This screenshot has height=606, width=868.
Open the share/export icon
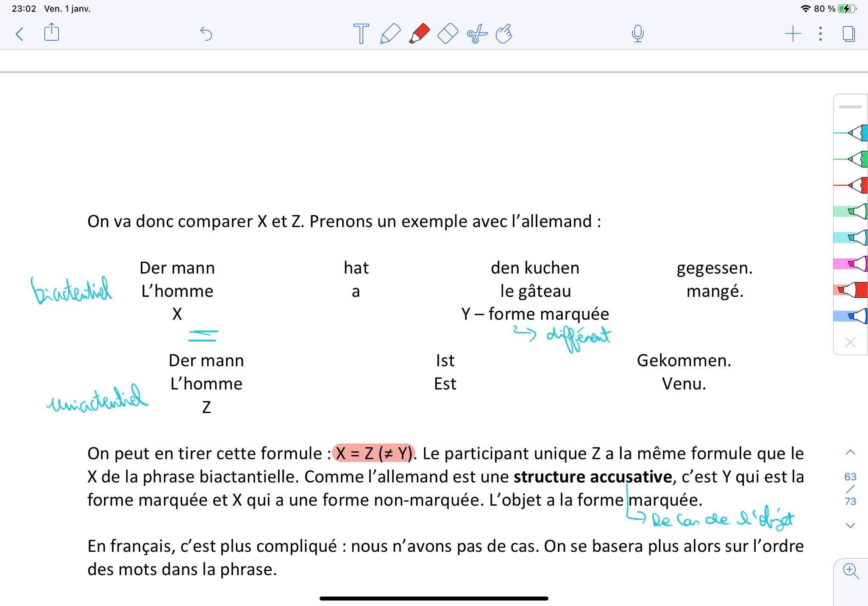click(52, 33)
